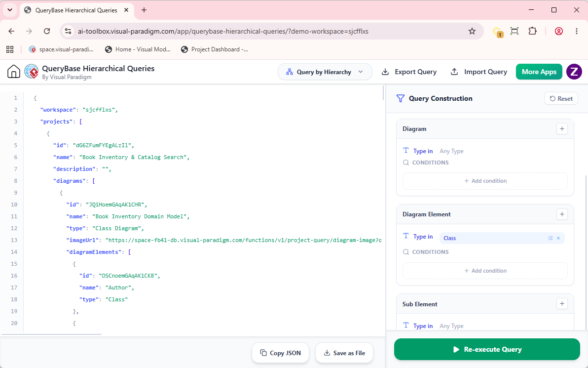Reload the page
This screenshot has width=588, height=368.
47,31
